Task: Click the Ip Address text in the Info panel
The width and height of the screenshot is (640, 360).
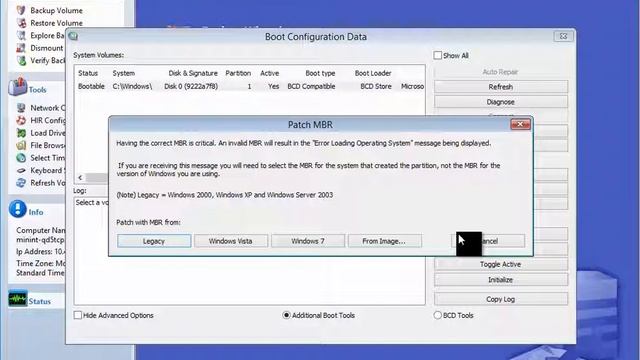Action: click(x=40, y=251)
